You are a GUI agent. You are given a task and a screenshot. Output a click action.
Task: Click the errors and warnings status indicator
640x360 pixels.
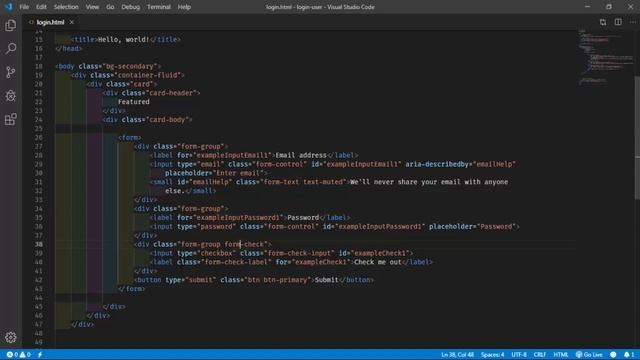[19, 355]
